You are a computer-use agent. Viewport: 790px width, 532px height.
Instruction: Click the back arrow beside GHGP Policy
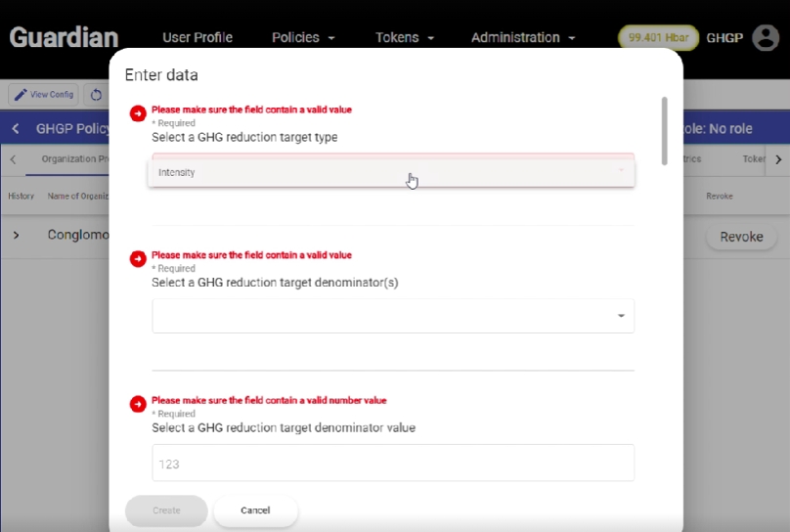pos(16,128)
